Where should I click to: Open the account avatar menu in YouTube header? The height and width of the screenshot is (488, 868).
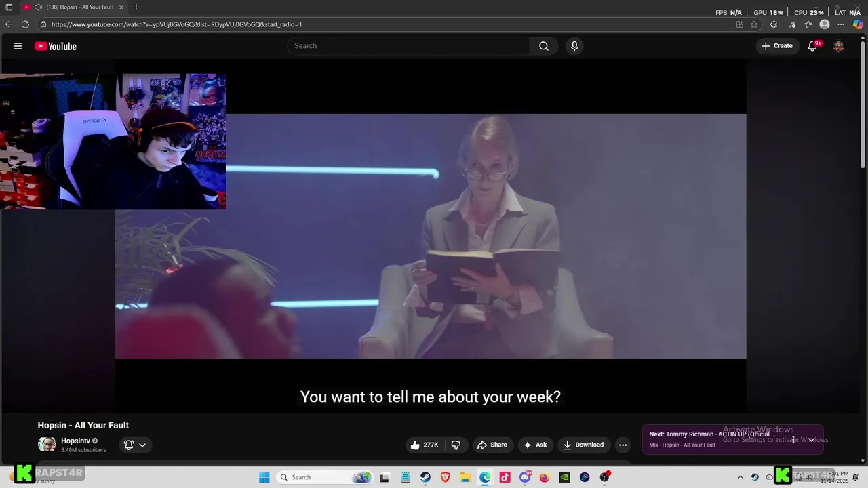tap(839, 46)
